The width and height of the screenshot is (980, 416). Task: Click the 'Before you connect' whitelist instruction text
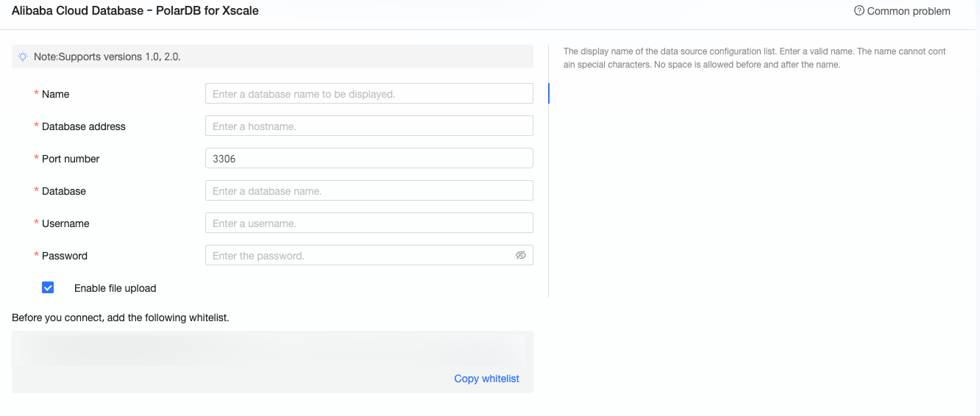[x=121, y=318]
